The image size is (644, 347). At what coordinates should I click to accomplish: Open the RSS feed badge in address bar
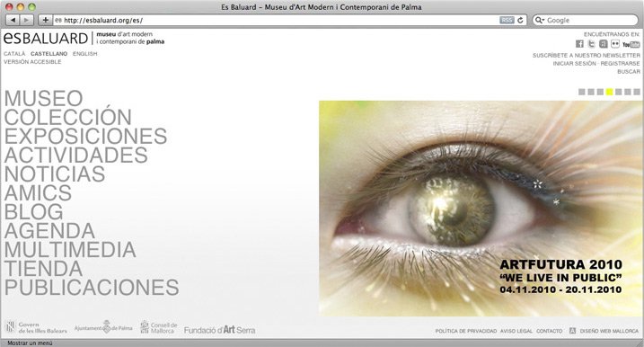[507, 20]
